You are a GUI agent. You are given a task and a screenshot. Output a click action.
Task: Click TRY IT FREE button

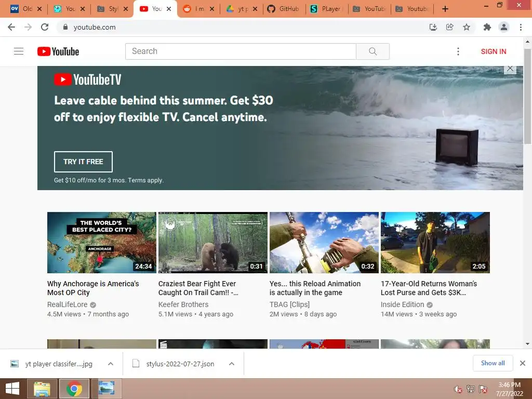click(x=83, y=162)
